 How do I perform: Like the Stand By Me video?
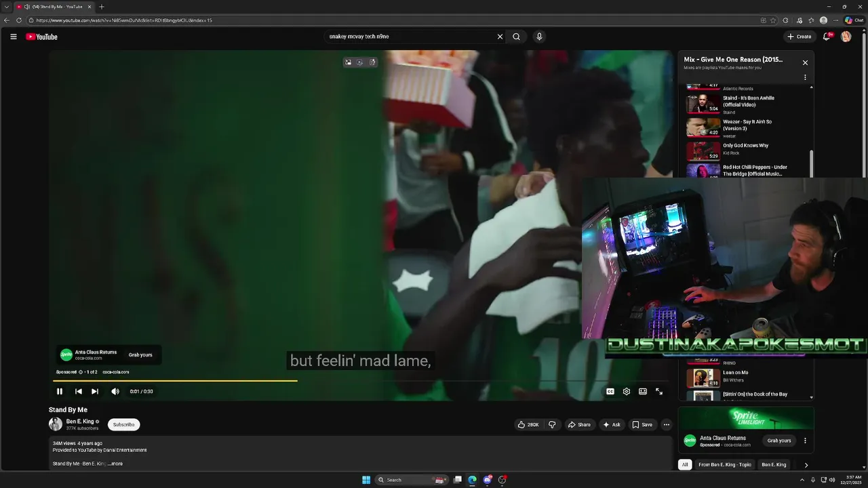click(528, 424)
